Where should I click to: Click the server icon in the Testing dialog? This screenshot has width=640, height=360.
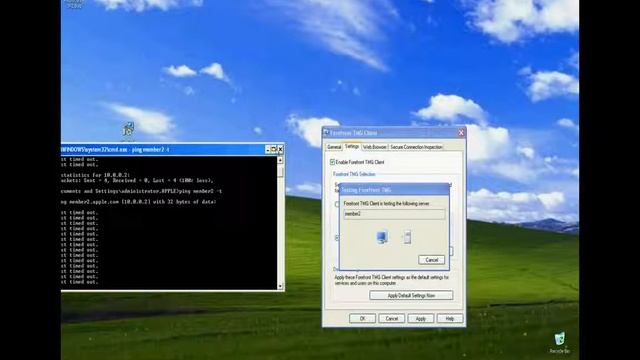(407, 237)
